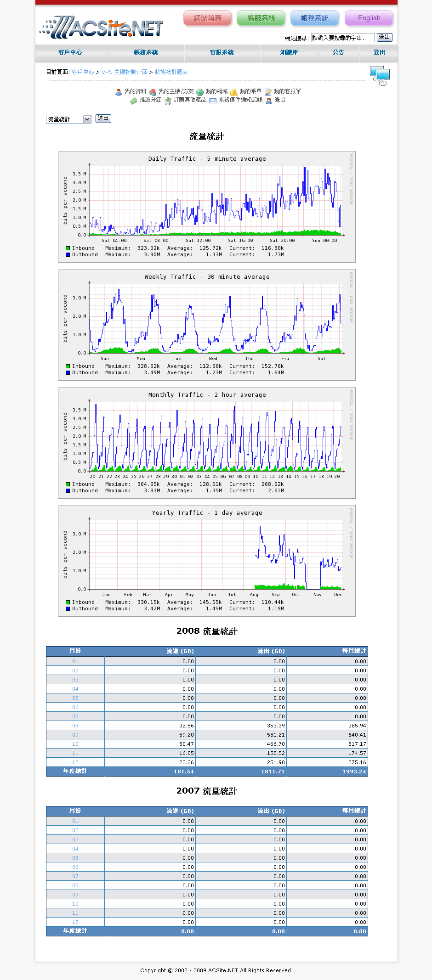Click the 推薦分紅 referral icon
432x980 pixels.
[x=134, y=100]
